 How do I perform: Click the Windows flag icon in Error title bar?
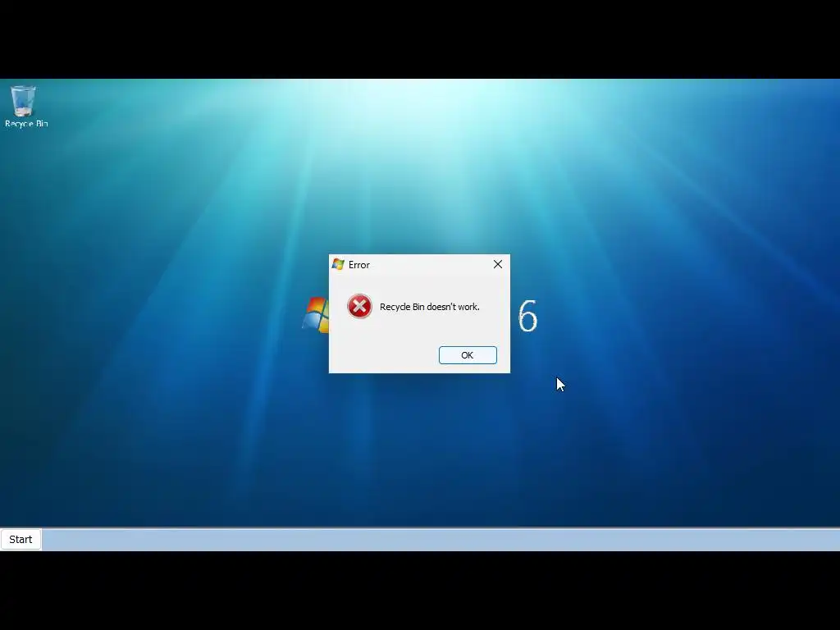tap(337, 264)
